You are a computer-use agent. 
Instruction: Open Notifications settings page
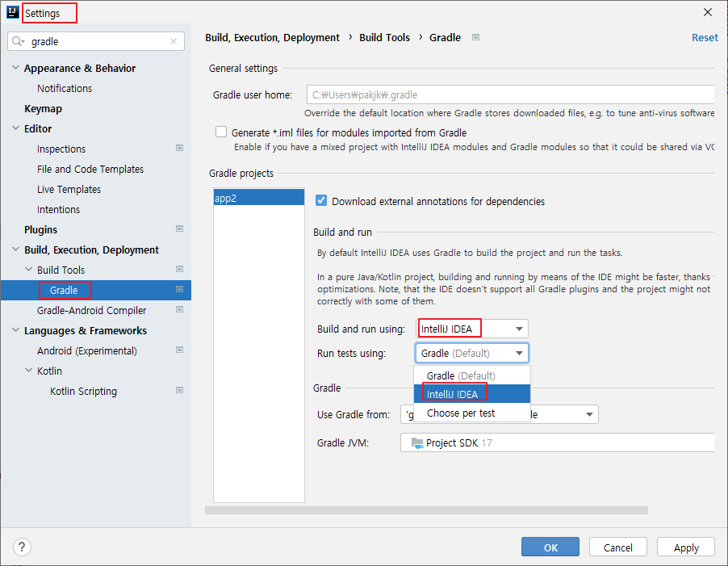pos(65,88)
